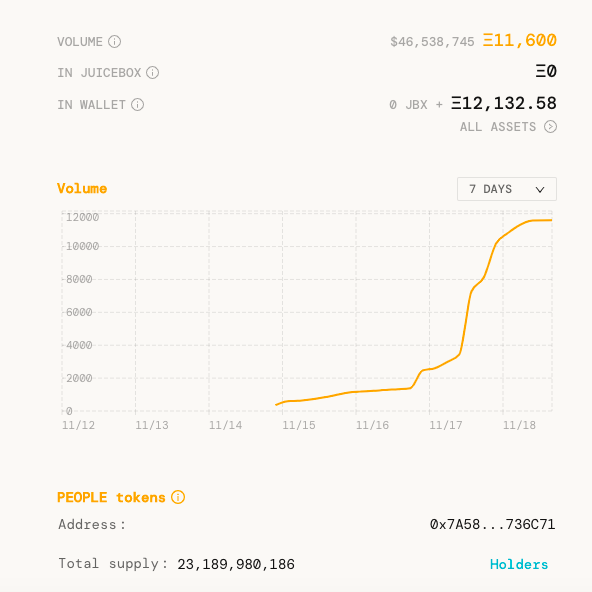
Task: Open the 7 DAYS range dropdown
Action: [507, 189]
